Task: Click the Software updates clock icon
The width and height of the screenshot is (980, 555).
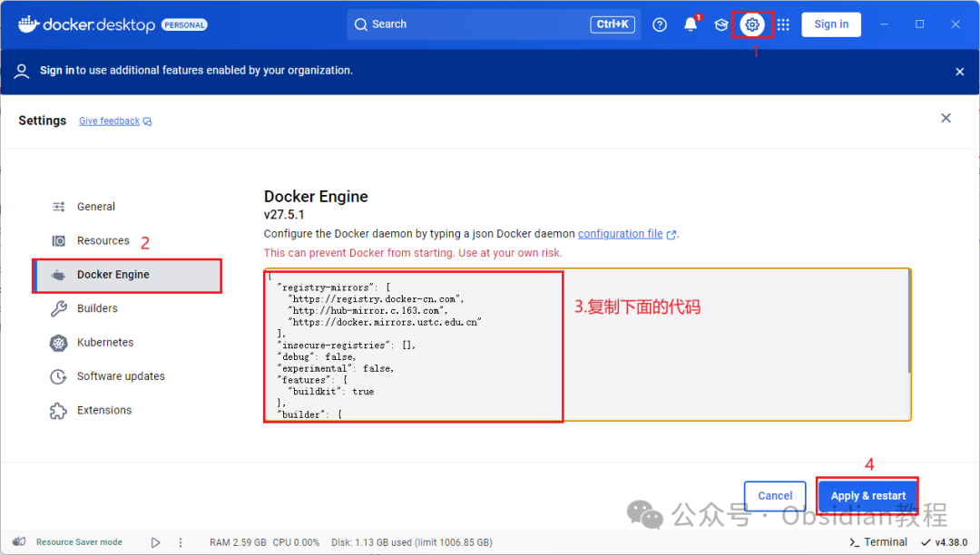Action: 59,376
